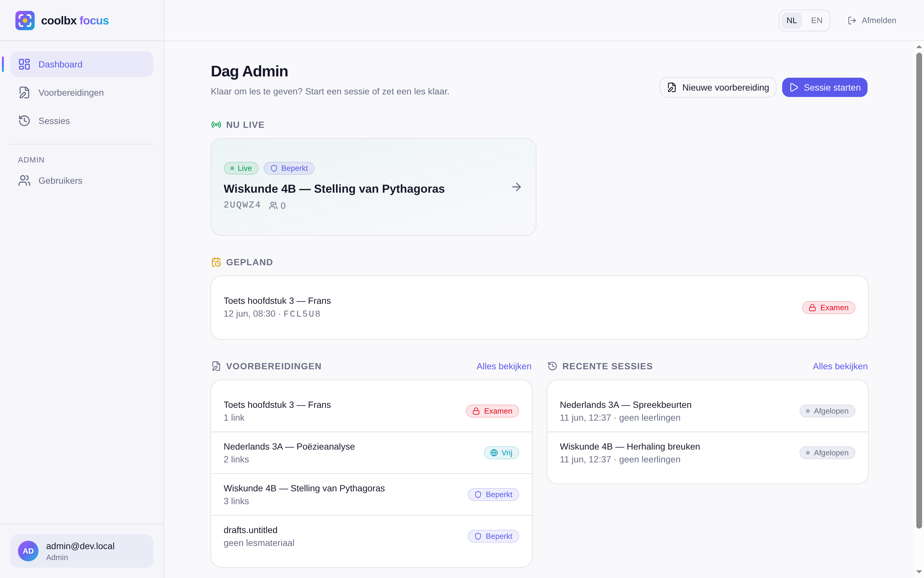Open Sessies in the sidebar
The width and height of the screenshot is (924, 578).
[x=82, y=121]
